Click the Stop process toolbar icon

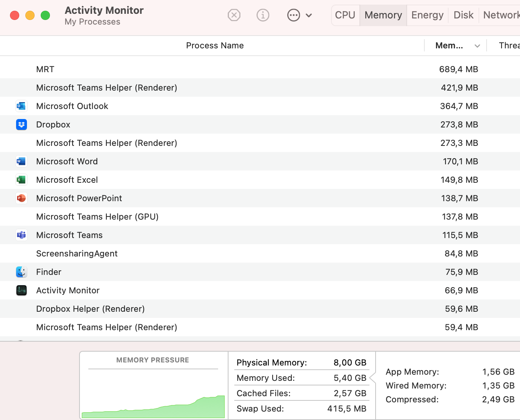click(234, 15)
